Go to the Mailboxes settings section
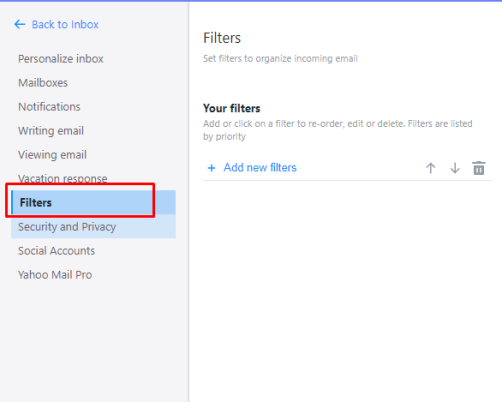Viewport: 502px width, 402px height. [43, 83]
